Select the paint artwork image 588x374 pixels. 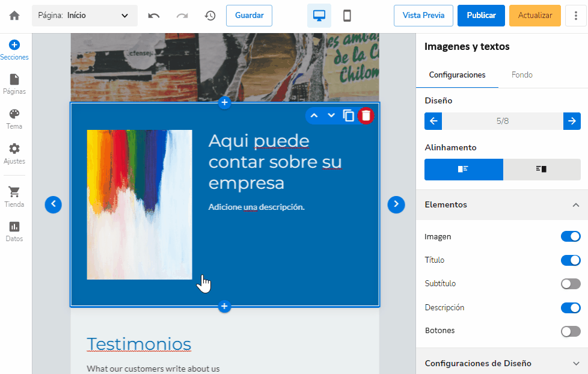coord(139,204)
